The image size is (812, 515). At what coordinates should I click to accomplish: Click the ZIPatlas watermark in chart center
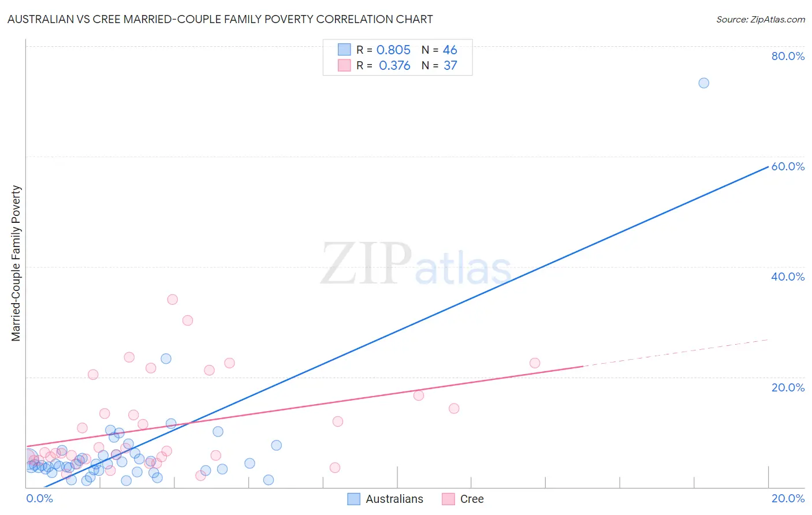[416, 264]
